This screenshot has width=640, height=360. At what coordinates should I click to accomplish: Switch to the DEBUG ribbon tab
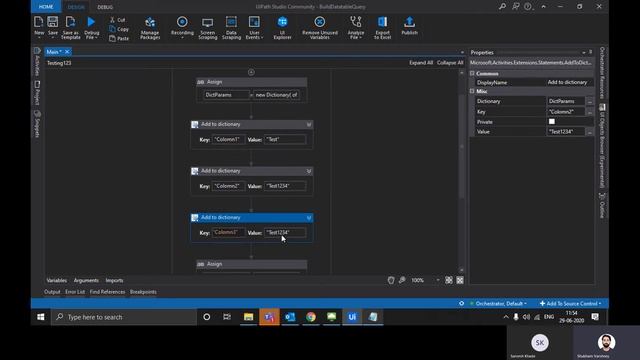[105, 7]
